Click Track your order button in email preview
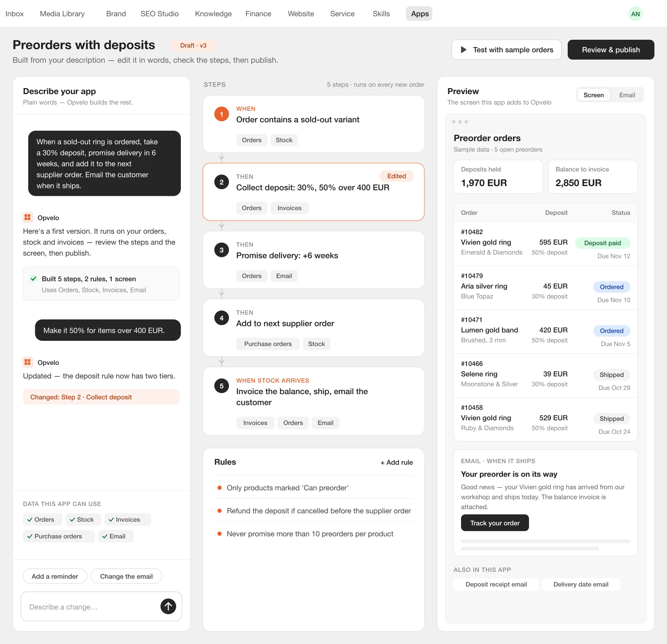 pos(495,523)
